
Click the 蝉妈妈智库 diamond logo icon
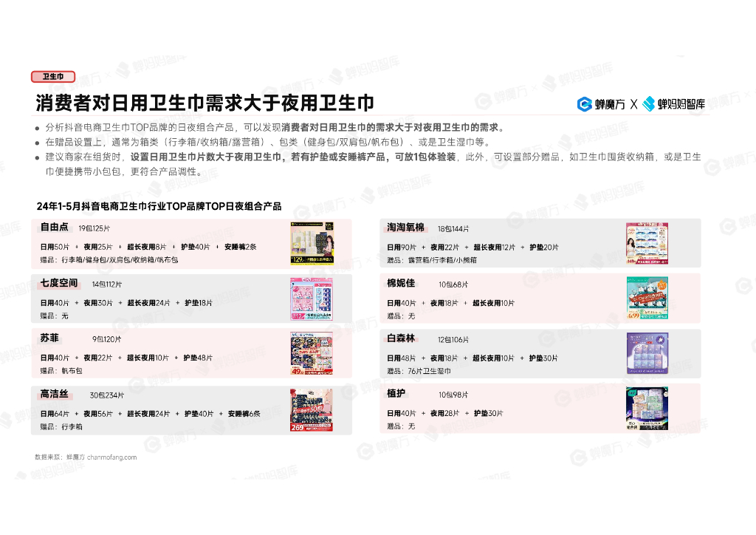point(650,105)
